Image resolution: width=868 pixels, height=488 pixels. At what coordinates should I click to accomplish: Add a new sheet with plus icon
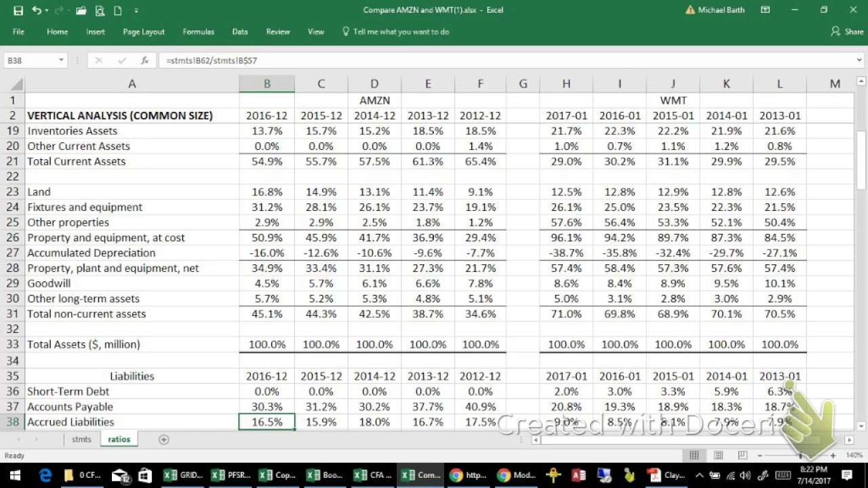click(163, 439)
